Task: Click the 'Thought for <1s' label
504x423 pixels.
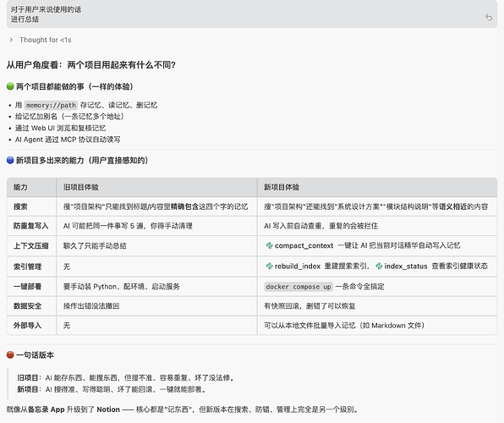Action: tap(46, 40)
